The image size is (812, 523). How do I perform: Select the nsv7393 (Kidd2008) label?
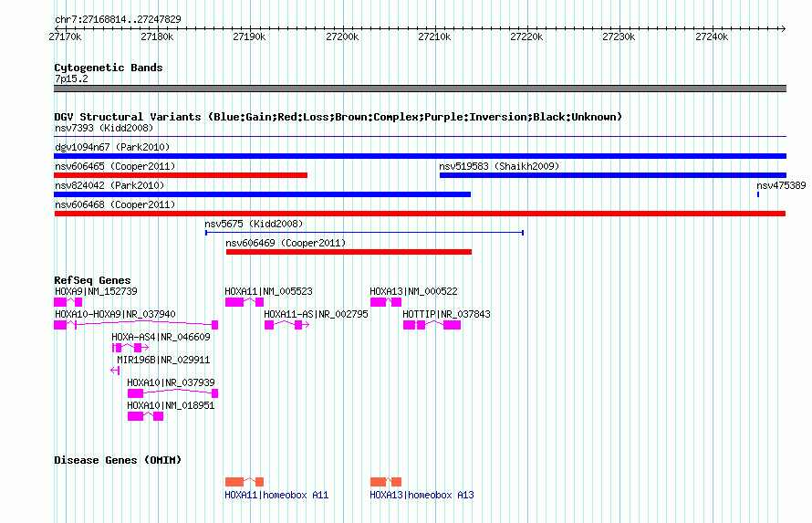(x=104, y=128)
